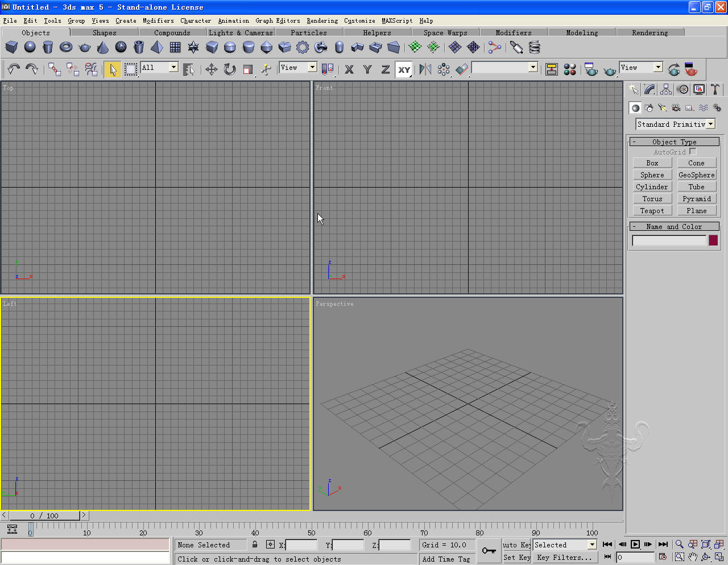Click the Cameras category icon
The image size is (728, 565).
(x=676, y=107)
